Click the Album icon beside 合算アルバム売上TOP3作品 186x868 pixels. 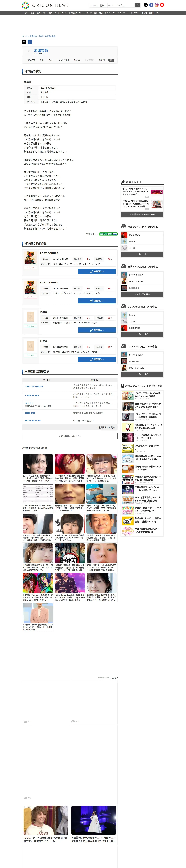point(124,266)
